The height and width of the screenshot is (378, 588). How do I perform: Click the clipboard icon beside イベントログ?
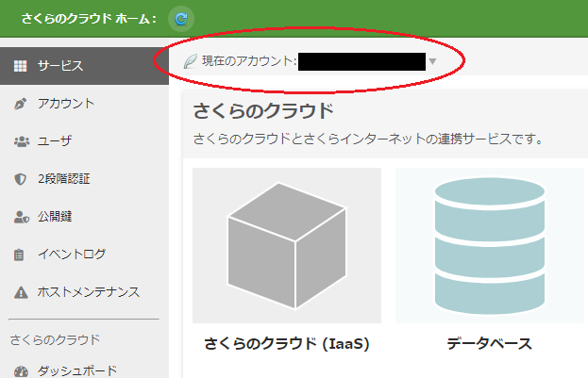pos(19,255)
